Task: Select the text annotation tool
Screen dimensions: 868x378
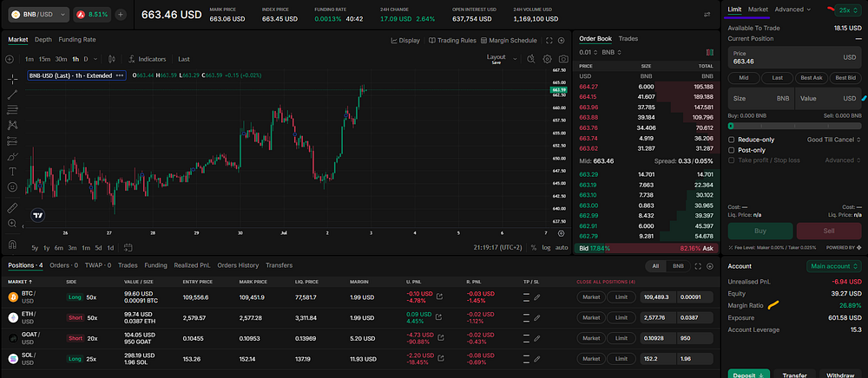Action: tap(12, 172)
